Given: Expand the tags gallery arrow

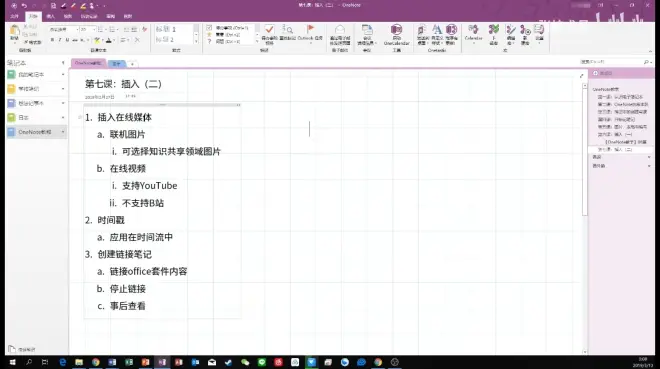Looking at the screenshot, I should [x=257, y=41].
